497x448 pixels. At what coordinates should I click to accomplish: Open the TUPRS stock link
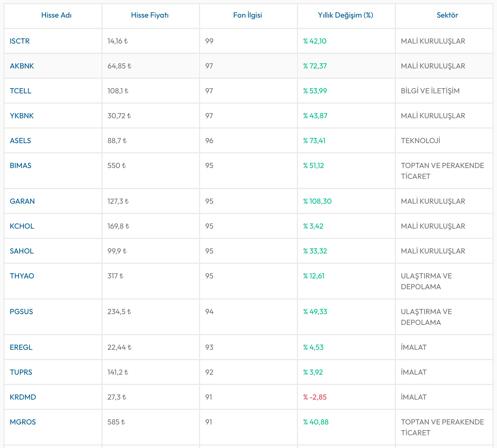pos(21,372)
